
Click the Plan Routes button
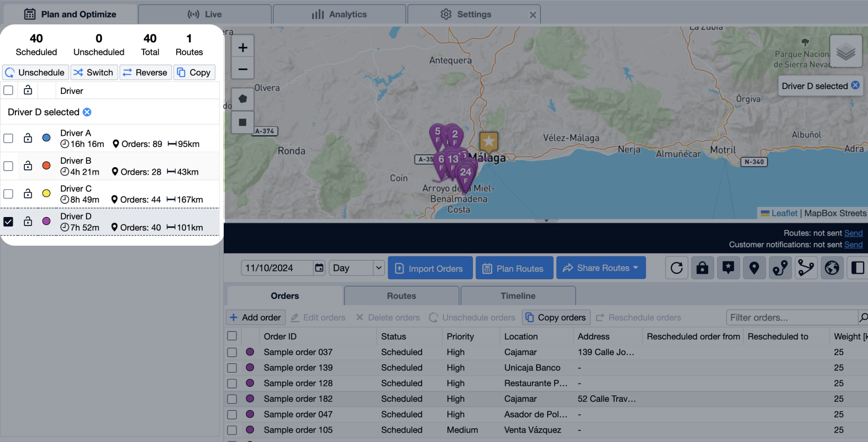514,268
